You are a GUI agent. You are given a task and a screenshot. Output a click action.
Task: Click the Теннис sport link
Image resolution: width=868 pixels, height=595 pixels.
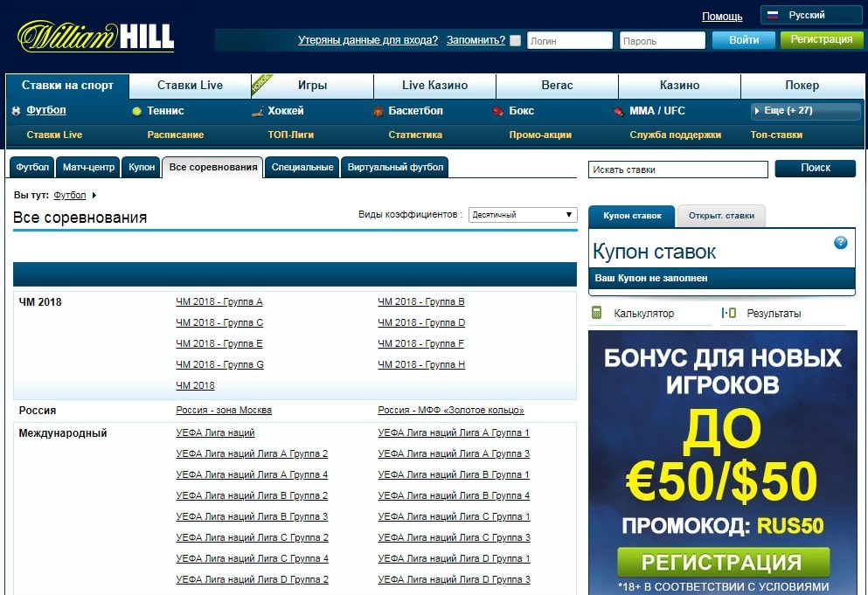[x=165, y=111]
